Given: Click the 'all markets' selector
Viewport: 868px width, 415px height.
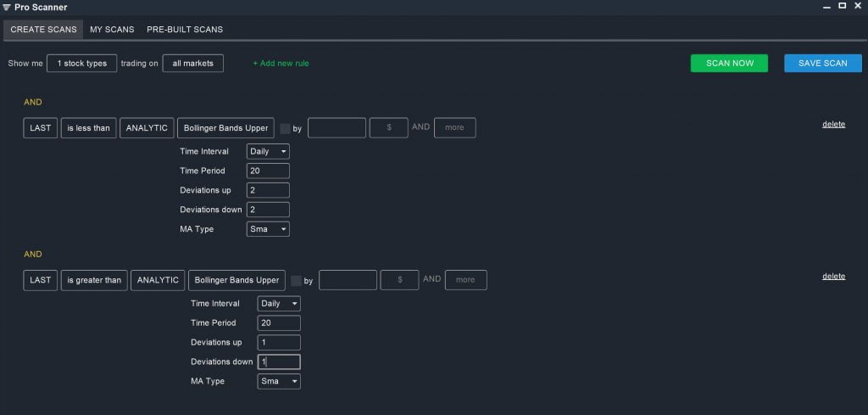Looking at the screenshot, I should coord(192,63).
